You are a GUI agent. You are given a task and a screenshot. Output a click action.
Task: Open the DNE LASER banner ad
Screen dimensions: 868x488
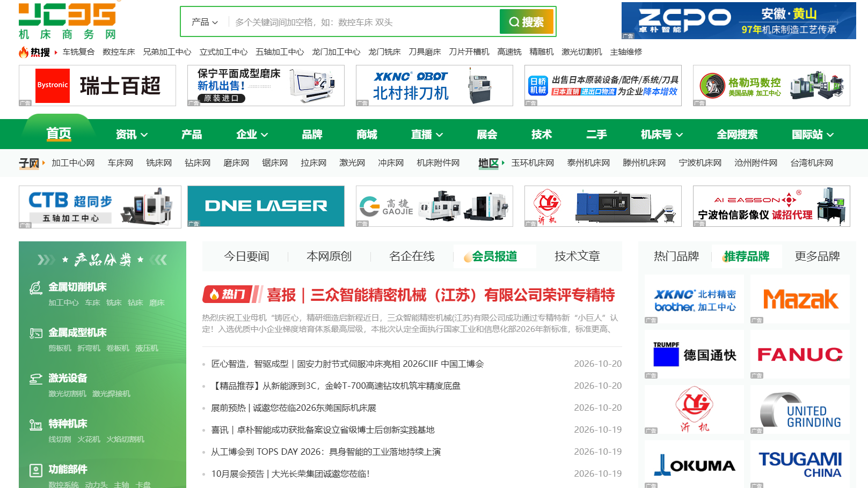(x=266, y=206)
